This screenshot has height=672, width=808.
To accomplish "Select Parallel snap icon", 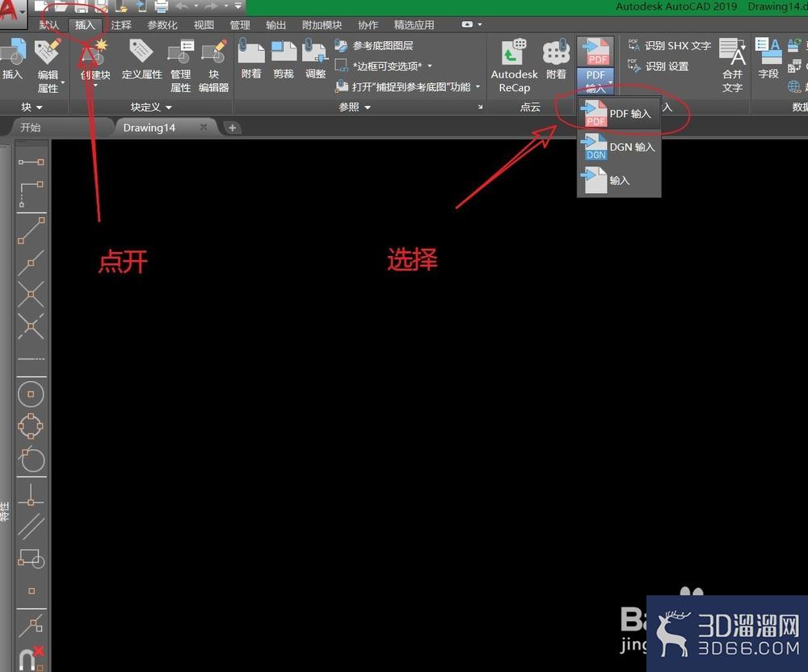I will pos(32,527).
